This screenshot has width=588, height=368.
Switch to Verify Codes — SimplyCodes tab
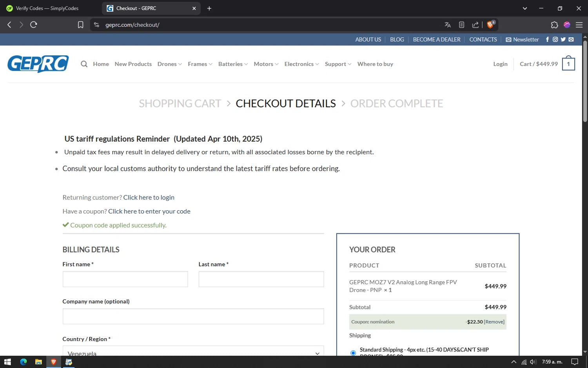pos(47,8)
